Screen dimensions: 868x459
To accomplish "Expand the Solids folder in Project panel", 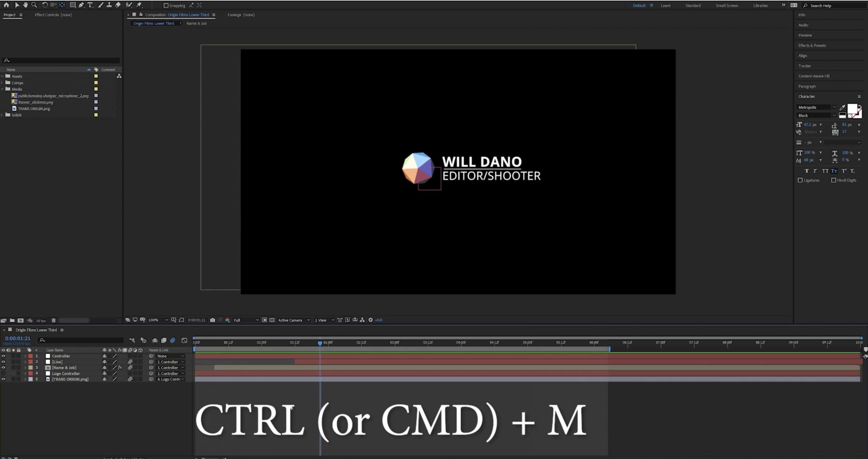I will point(2,115).
